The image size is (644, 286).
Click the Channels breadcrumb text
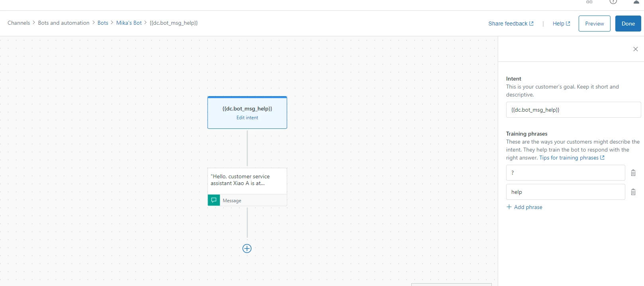[x=19, y=23]
